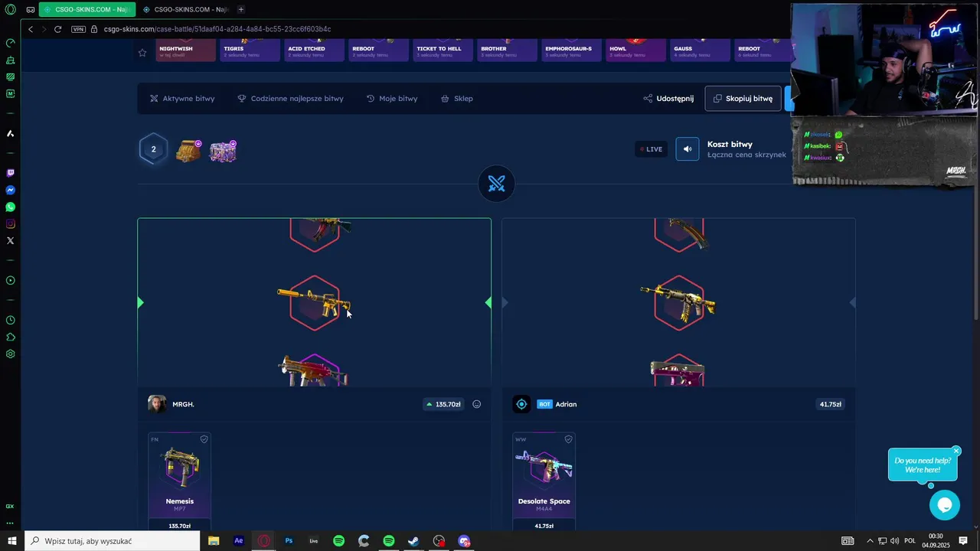Screen dimensions: 980x551
Task: Click the Opera GX logo menu
Action: pyautogui.click(x=10, y=9)
